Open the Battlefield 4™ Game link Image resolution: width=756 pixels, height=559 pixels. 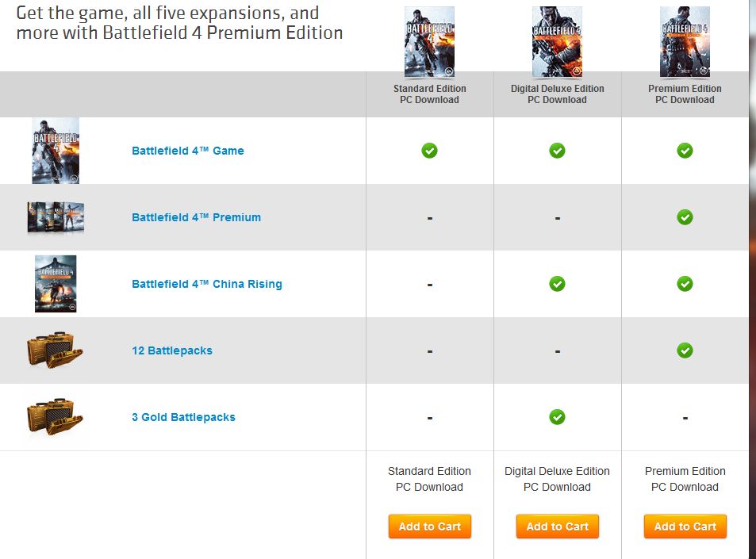pos(187,151)
